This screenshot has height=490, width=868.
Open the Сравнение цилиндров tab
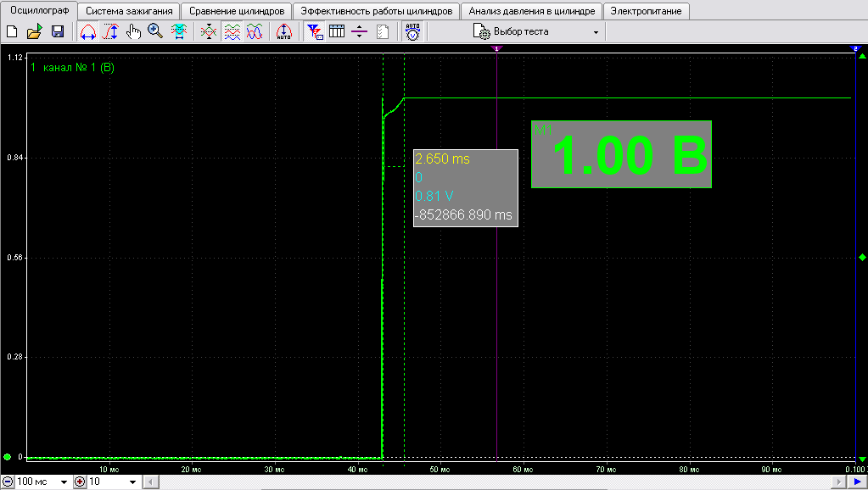(x=237, y=11)
